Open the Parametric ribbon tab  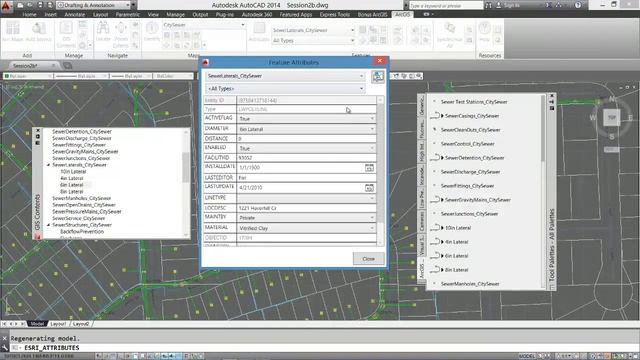tap(127, 14)
